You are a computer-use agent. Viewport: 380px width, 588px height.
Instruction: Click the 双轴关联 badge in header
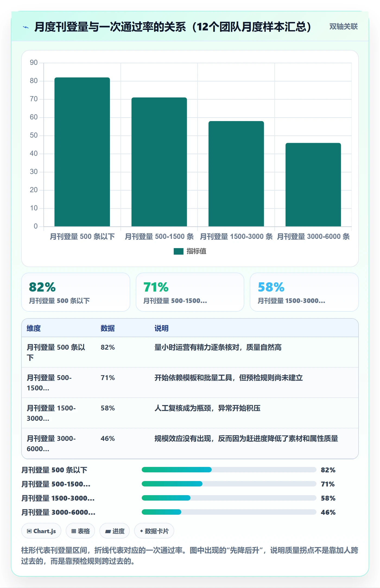pyautogui.click(x=343, y=27)
